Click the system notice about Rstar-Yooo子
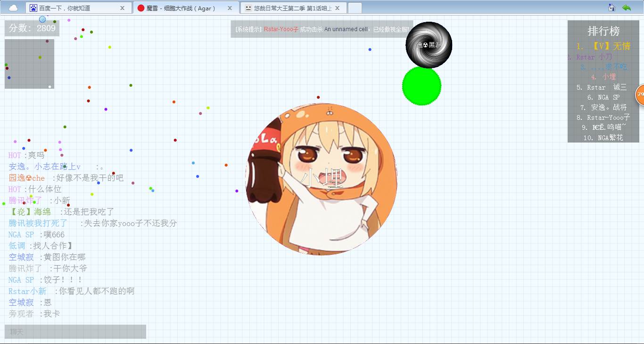This screenshot has height=344, width=644. (322, 29)
